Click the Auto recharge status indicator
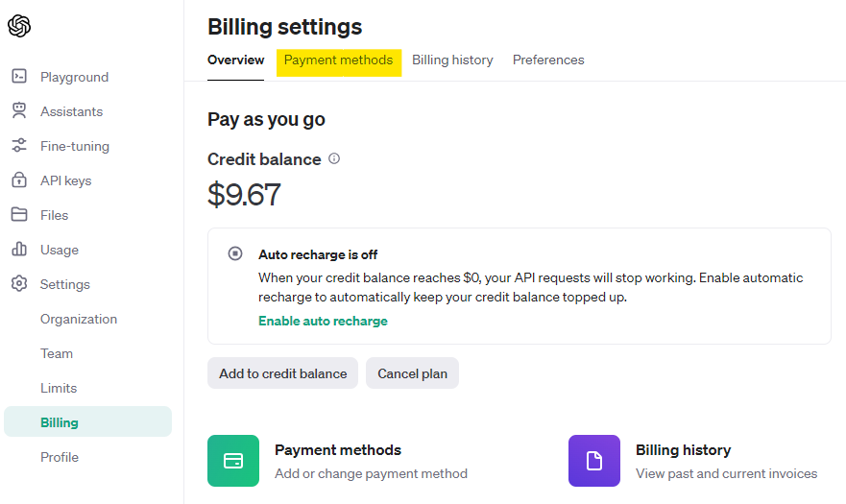Screen dimensions: 846x504 pyautogui.click(x=235, y=254)
